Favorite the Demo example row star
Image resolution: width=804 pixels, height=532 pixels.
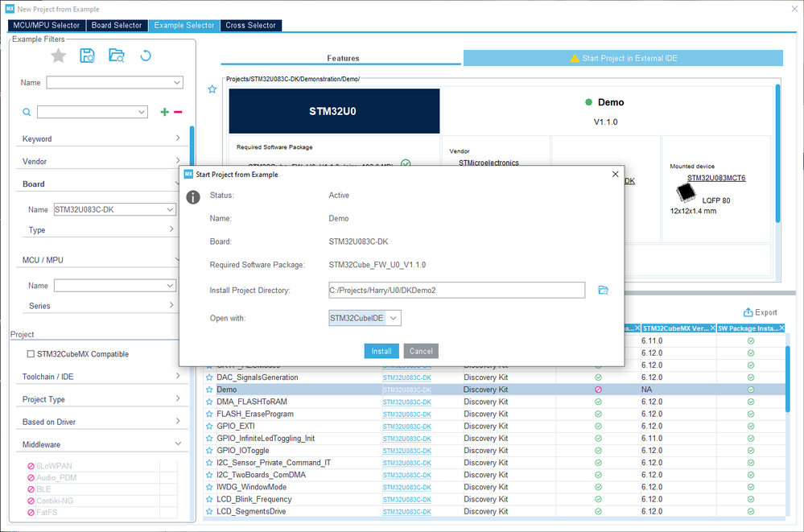[209, 390]
